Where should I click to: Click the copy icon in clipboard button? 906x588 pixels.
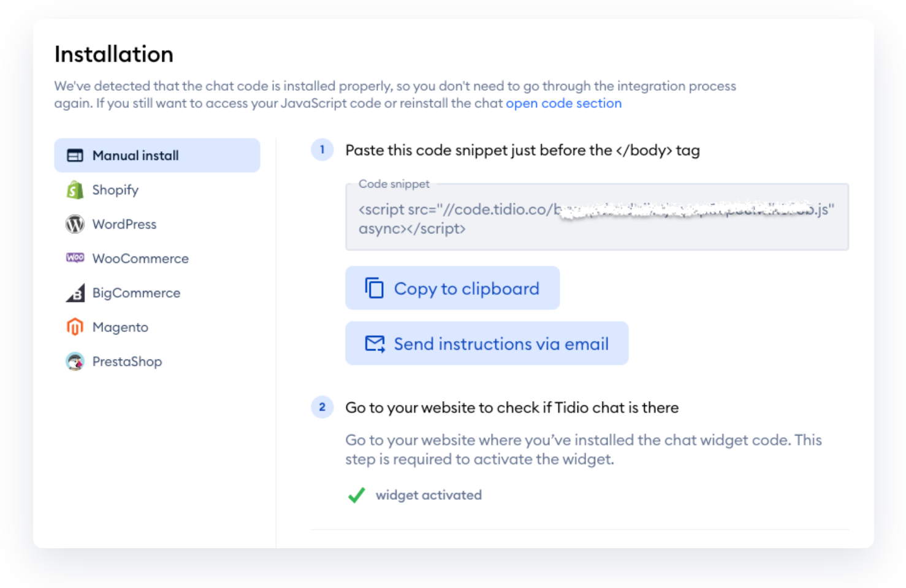[374, 288]
